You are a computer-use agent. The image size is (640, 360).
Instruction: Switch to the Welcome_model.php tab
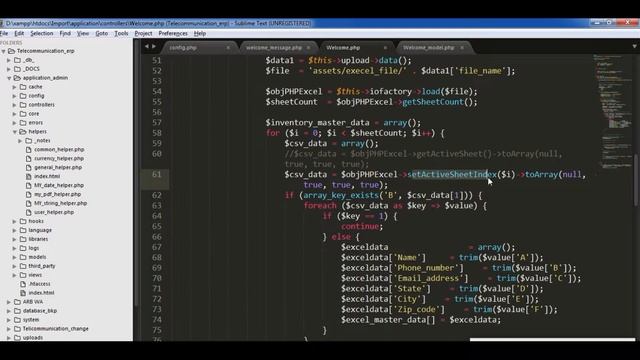click(429, 48)
